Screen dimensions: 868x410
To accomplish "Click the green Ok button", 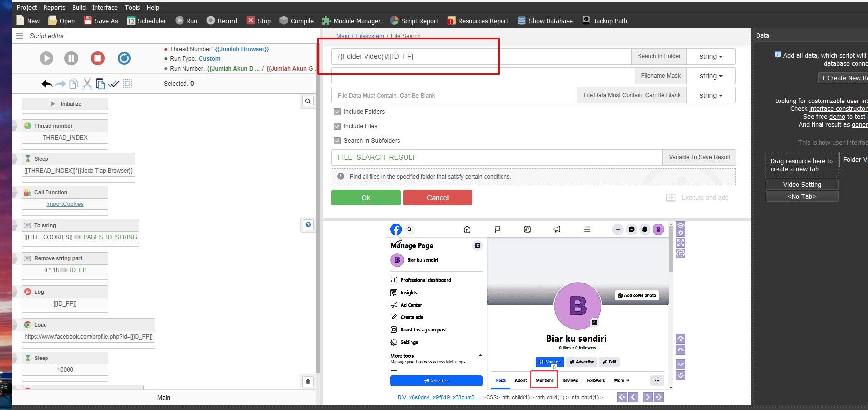I will (365, 198).
